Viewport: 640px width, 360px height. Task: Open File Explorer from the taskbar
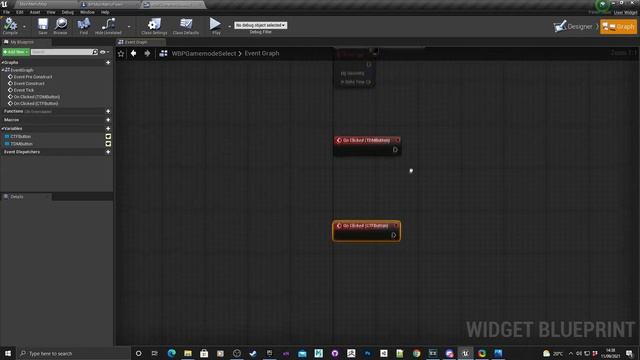(x=188, y=353)
